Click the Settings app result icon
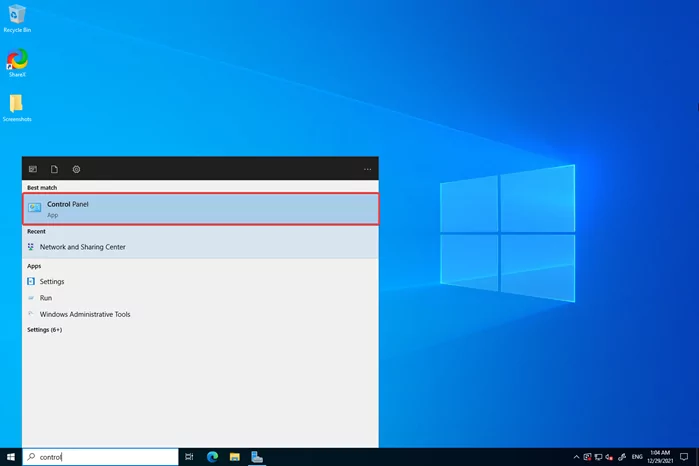The image size is (699, 466). point(31,281)
